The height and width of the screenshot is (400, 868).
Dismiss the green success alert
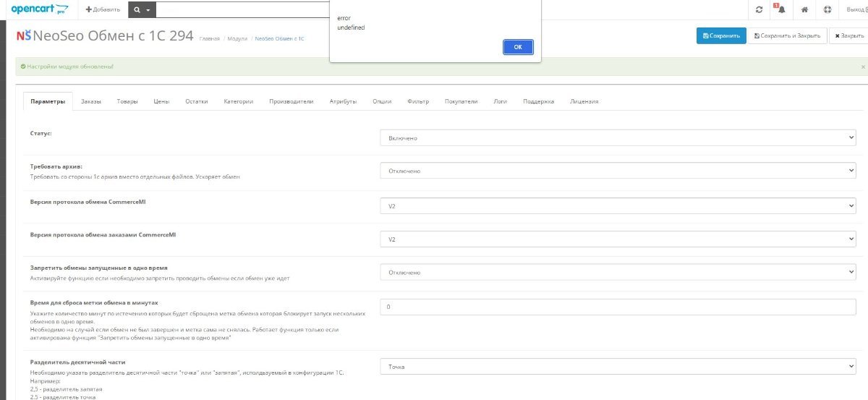(862, 67)
